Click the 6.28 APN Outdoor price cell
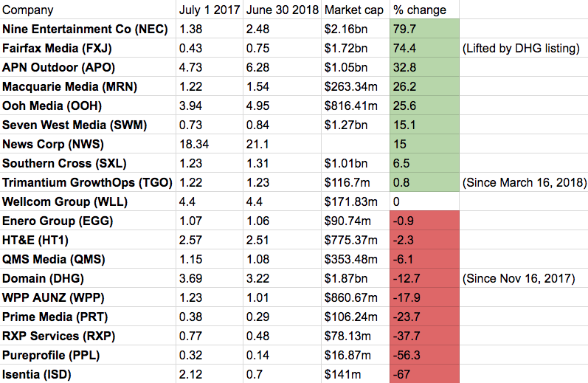This screenshot has width=588, height=383. 283,68
